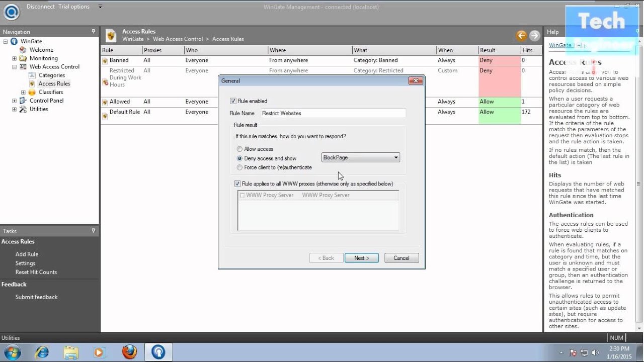Open the Categories item
The height and width of the screenshot is (362, 644).
tap(52, 75)
